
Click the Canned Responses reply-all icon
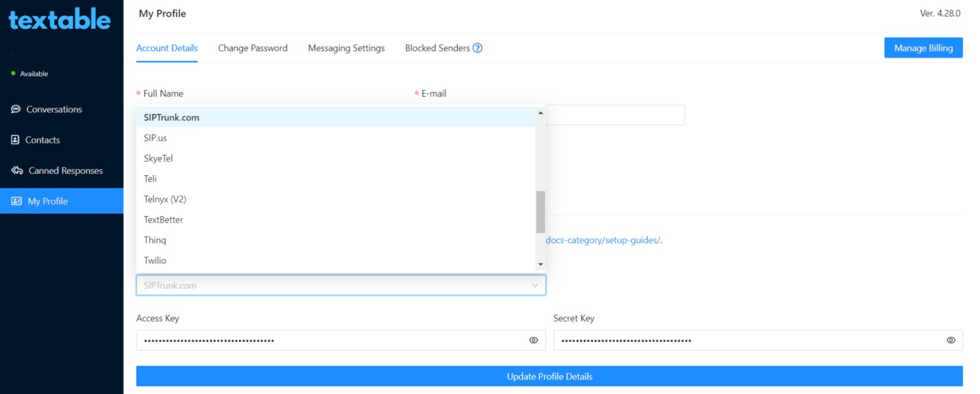(17, 170)
